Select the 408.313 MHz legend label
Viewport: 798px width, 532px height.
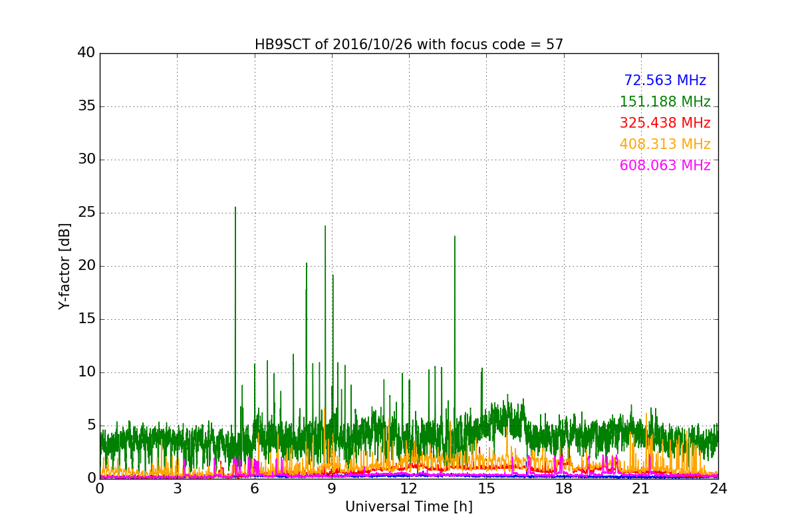pyautogui.click(x=665, y=144)
